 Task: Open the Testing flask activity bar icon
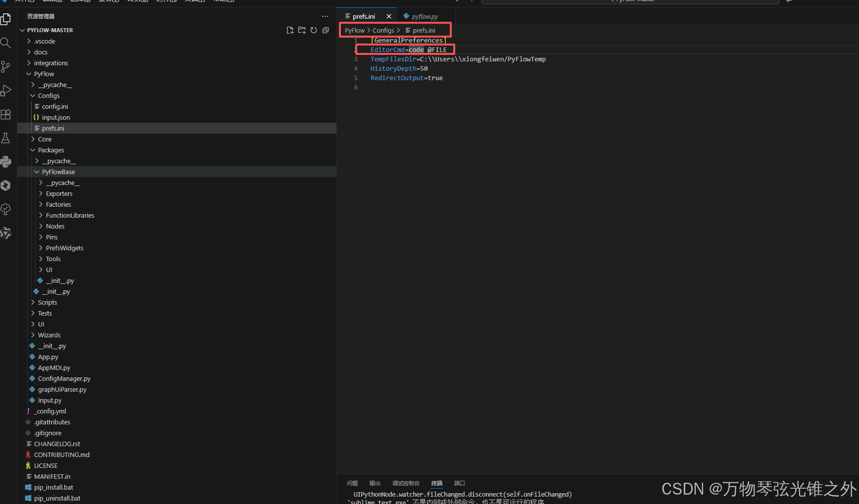pyautogui.click(x=6, y=138)
